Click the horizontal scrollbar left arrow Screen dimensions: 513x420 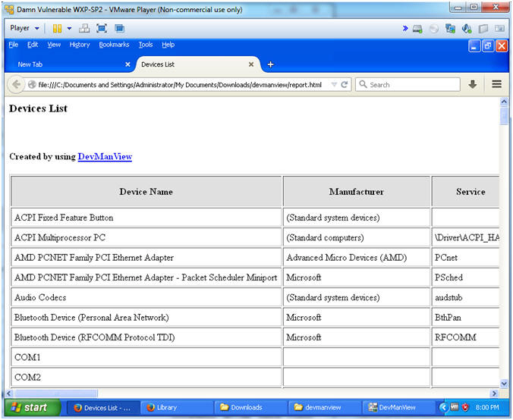9,393
